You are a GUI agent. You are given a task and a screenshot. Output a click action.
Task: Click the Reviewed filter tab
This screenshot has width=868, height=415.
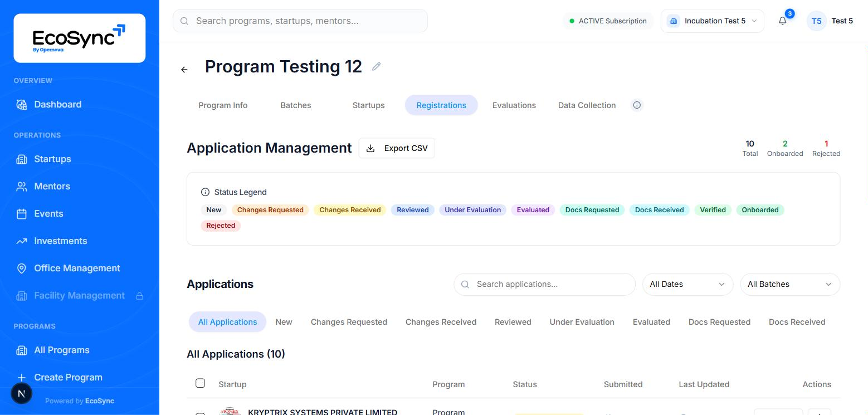[x=513, y=322]
